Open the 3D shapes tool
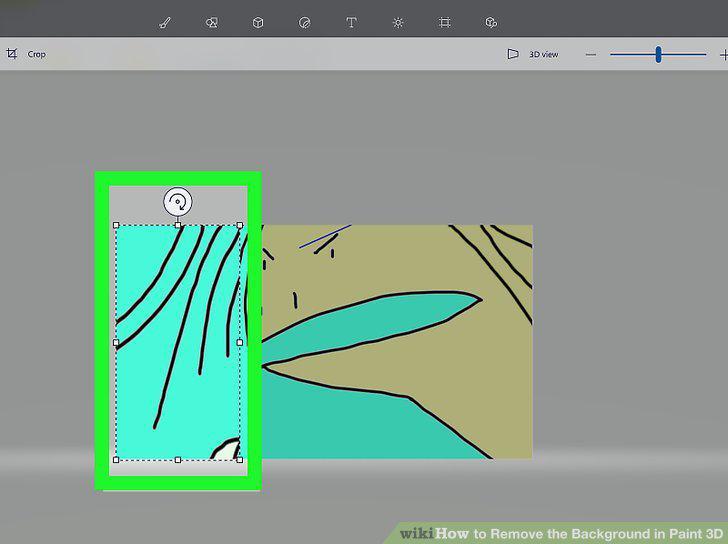Image resolution: width=728 pixels, height=544 pixels. pos(258,23)
